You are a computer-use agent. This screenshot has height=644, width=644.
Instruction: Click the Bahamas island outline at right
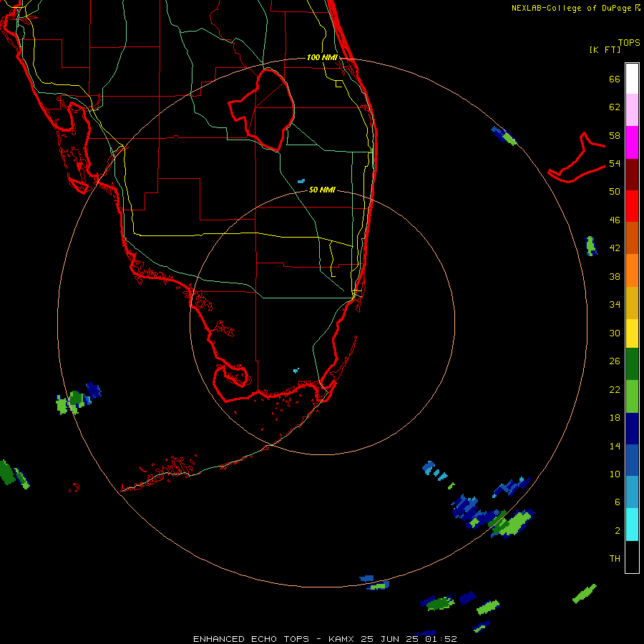tap(577, 157)
